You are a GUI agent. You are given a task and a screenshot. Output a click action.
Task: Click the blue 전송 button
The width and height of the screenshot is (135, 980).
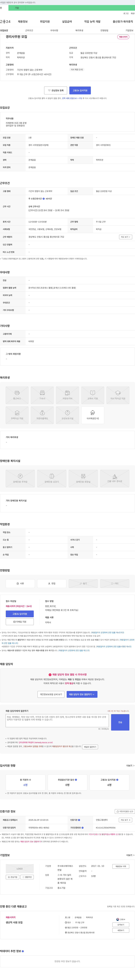120,722
